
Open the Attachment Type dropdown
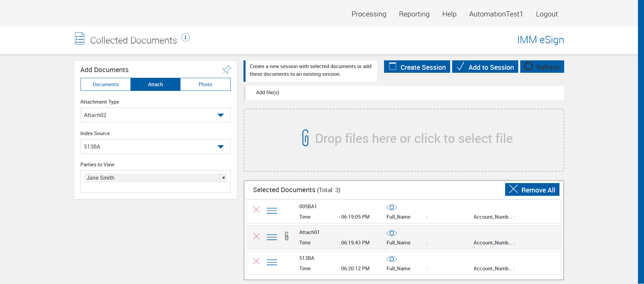tap(155, 115)
